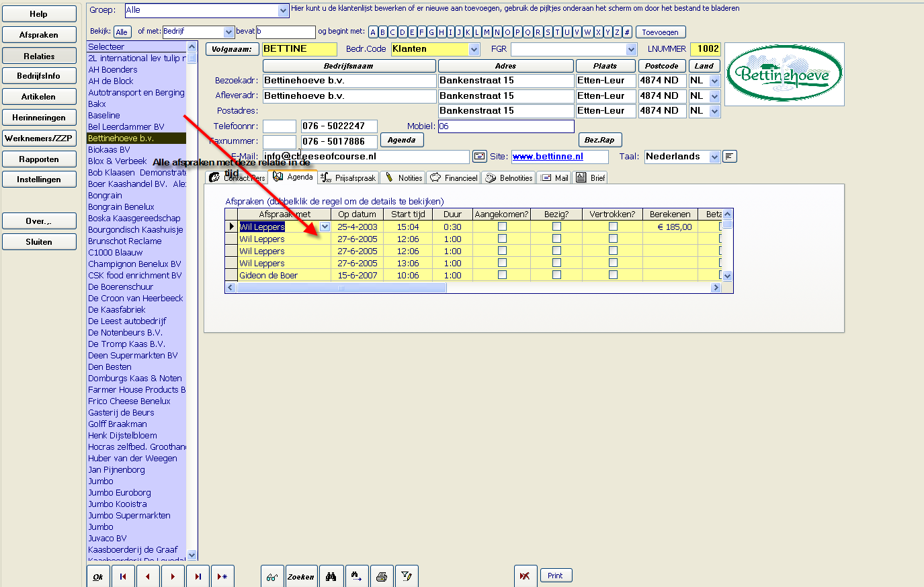Open Afspraken from the left menu
924x587 pixels.
click(x=39, y=35)
